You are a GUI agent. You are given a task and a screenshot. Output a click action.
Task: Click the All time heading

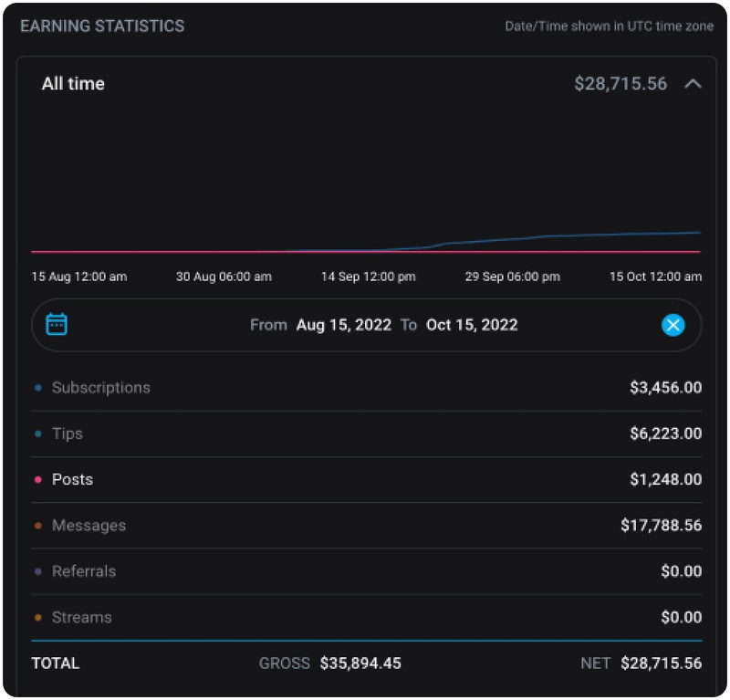(x=73, y=84)
